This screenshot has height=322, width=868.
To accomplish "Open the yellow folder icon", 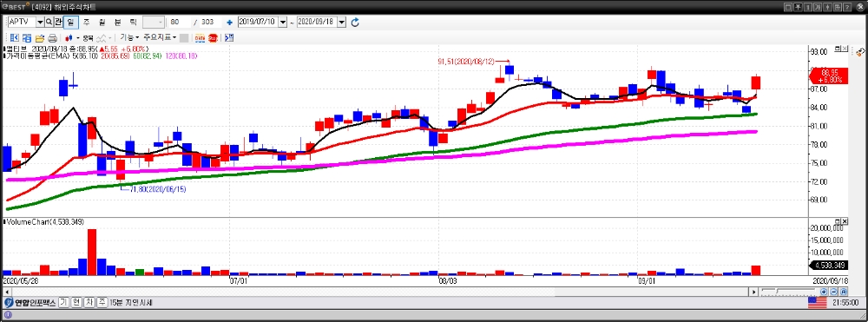I will (39, 38).
